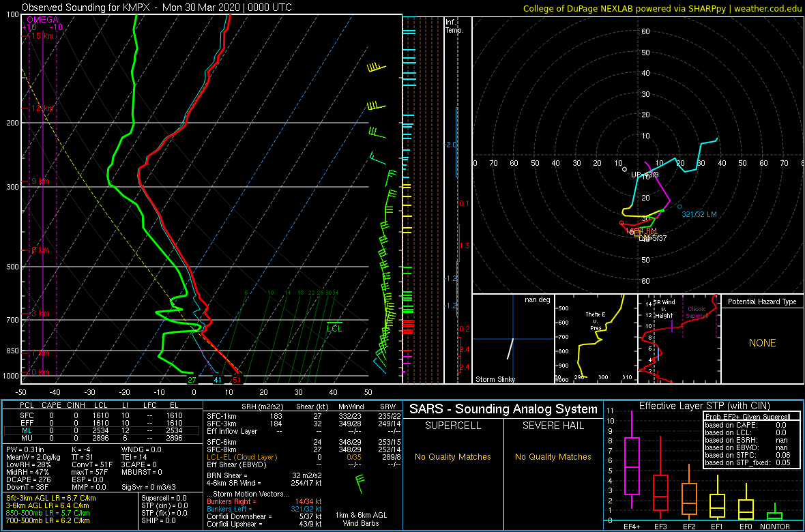Select the 'EFF' parcel row
Image resolution: width=805 pixels, height=532 pixels.
coord(102,423)
